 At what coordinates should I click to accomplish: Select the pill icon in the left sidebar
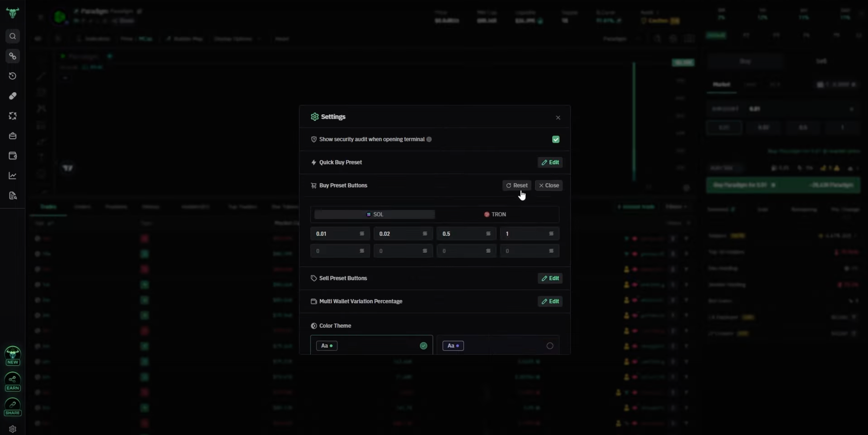(x=13, y=96)
